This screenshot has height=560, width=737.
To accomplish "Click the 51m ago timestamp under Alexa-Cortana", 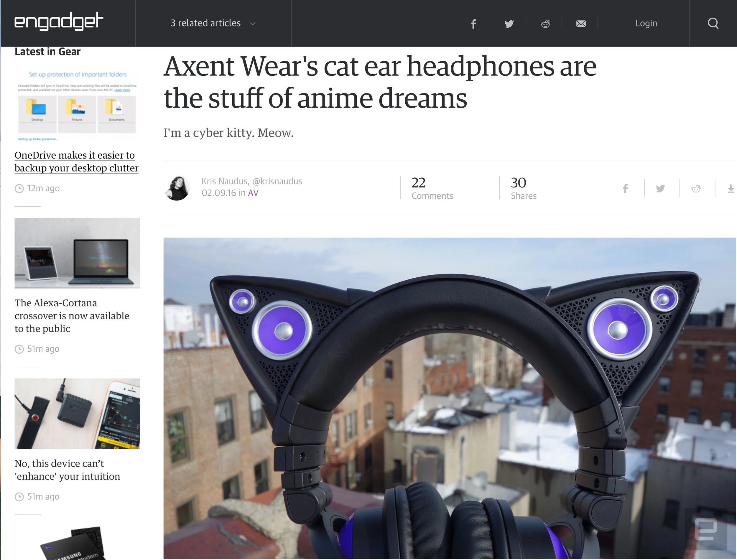I will coord(43,349).
